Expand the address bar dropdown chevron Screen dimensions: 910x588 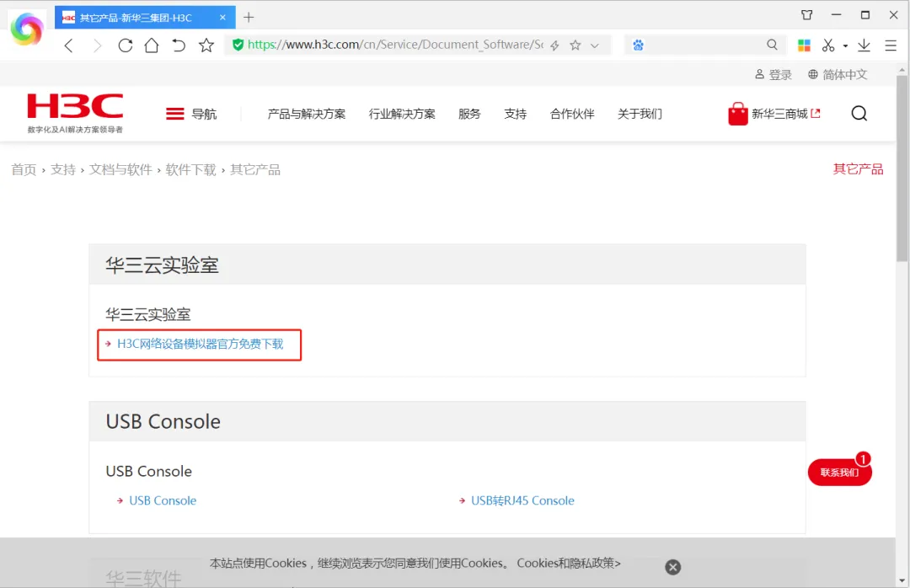[595, 45]
